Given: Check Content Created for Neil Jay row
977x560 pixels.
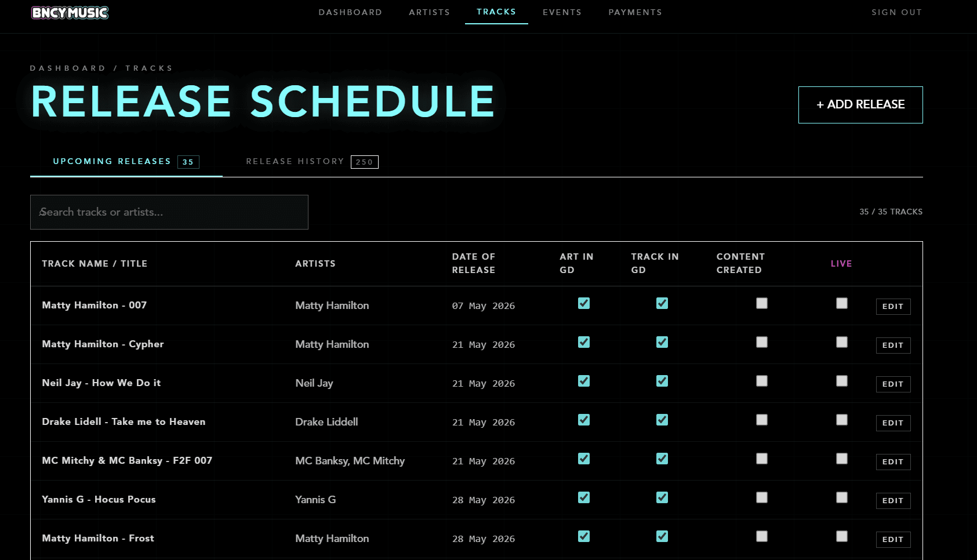Looking at the screenshot, I should pyautogui.click(x=762, y=381).
